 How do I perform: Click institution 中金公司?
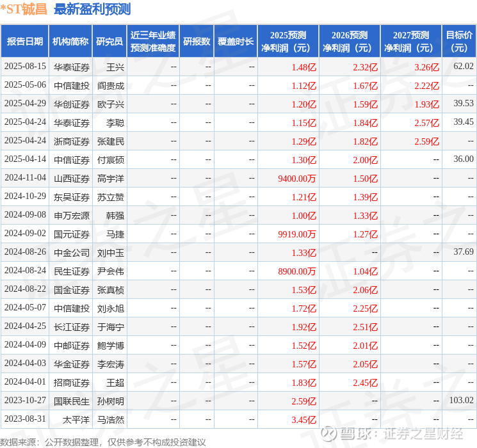click(72, 253)
